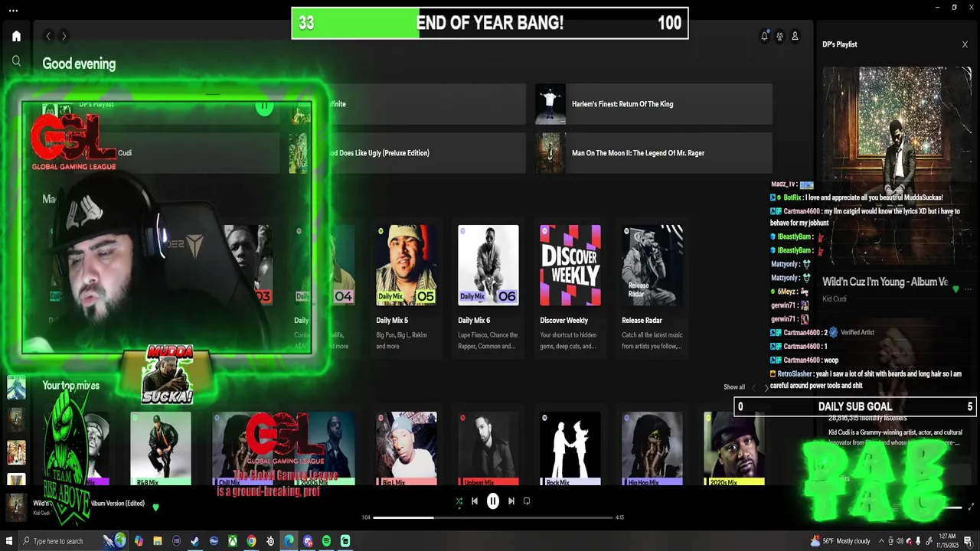Open Spotify icon in the taskbar
Screen dimensions: 980x551
[x=326, y=541]
